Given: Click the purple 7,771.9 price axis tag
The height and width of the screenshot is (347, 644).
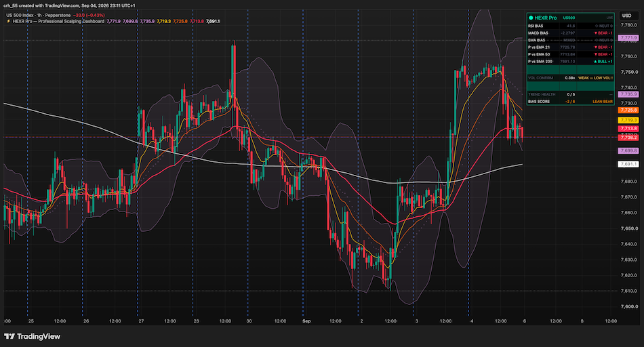Looking at the screenshot, I should [x=628, y=38].
